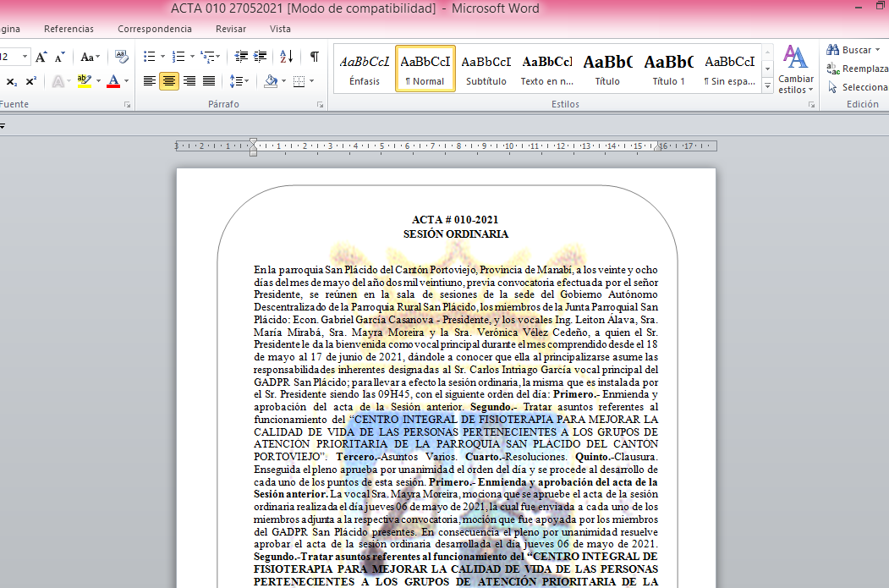889x588 pixels.
Task: Toggle show paragraph marks (¶)
Action: click(314, 58)
